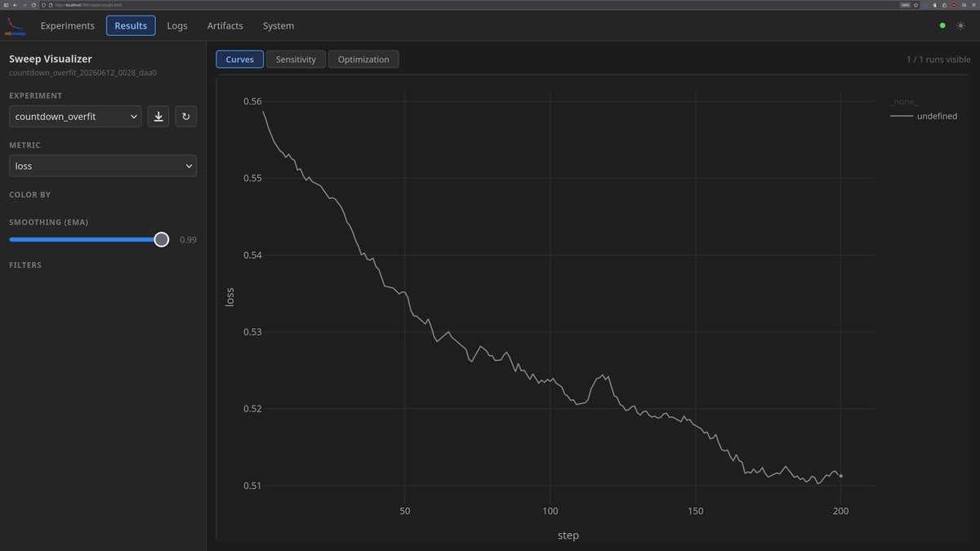This screenshot has width=980, height=551.
Task: Bookmark this page with the star
Action: pos(915,5)
